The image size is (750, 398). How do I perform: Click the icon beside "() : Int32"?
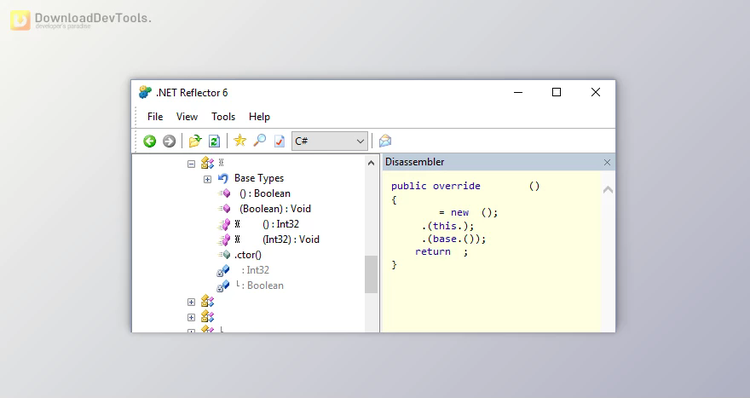[224, 225]
